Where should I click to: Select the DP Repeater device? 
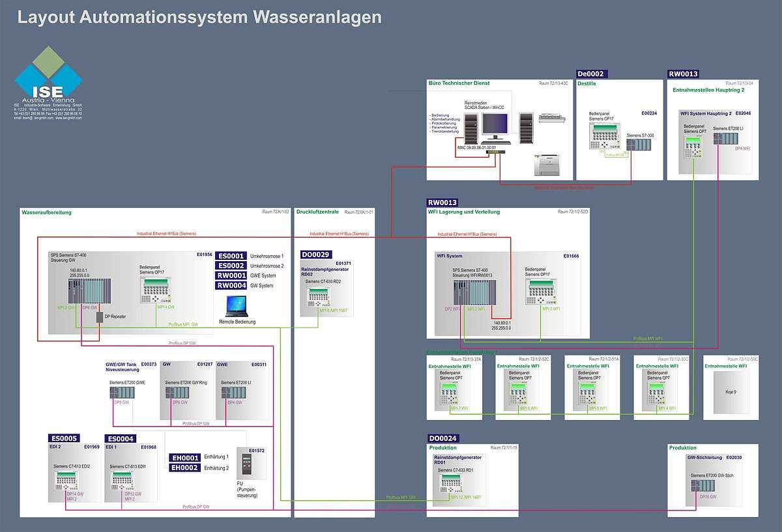(x=99, y=317)
